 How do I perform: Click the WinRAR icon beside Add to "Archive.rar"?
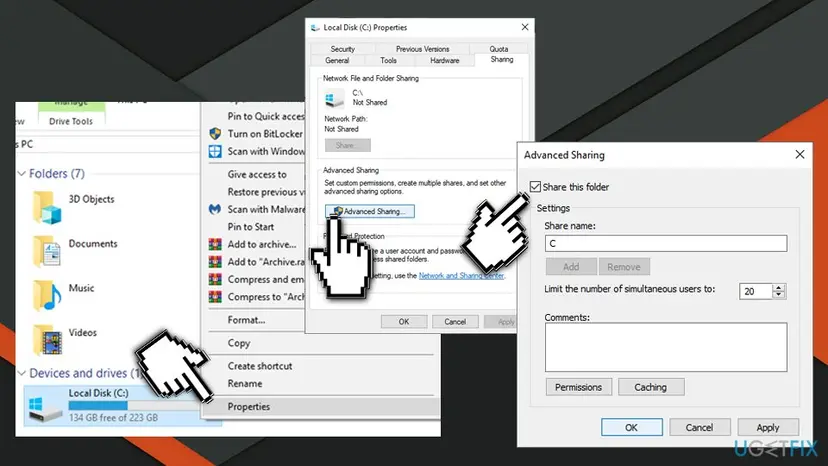215,262
